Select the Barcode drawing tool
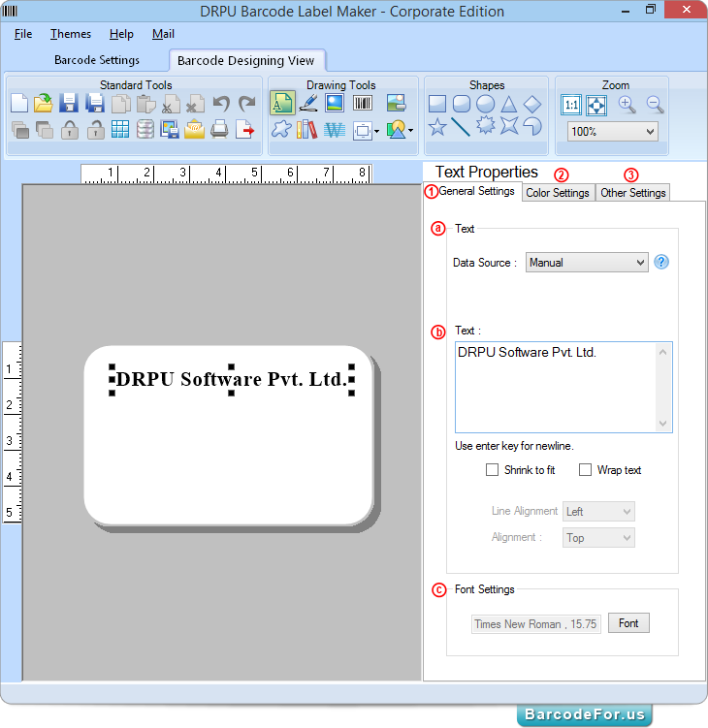This screenshot has width=708, height=728. 363,103
